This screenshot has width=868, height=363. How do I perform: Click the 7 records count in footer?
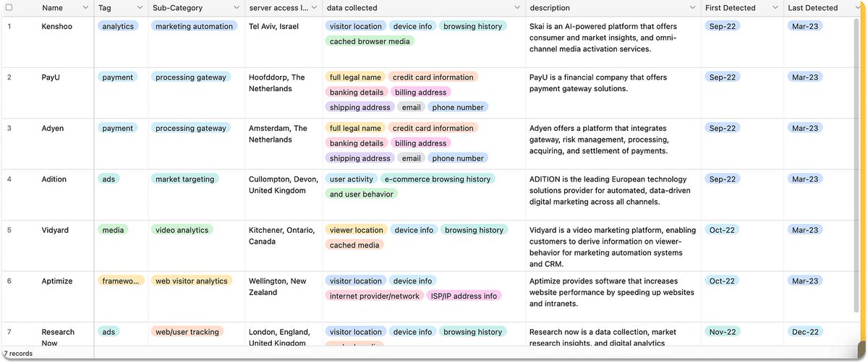pyautogui.click(x=19, y=354)
